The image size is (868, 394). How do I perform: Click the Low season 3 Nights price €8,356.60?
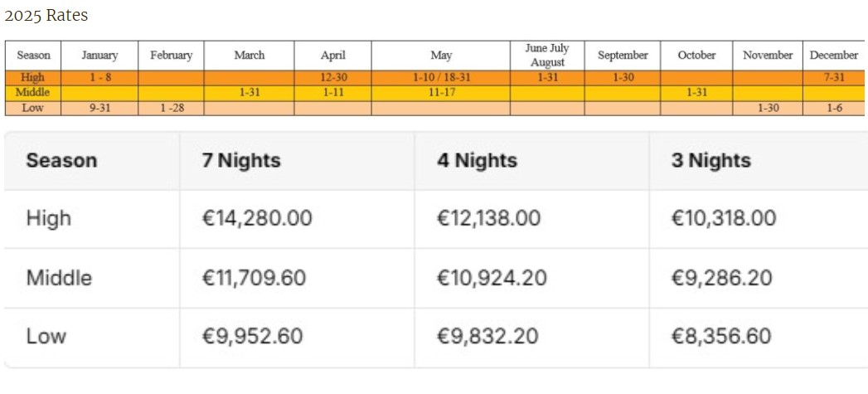[721, 336]
